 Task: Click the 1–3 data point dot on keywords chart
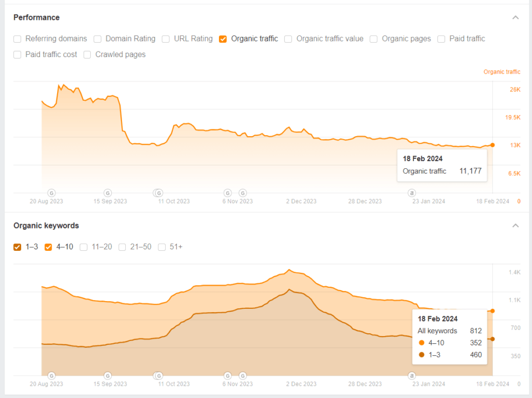coord(493,339)
